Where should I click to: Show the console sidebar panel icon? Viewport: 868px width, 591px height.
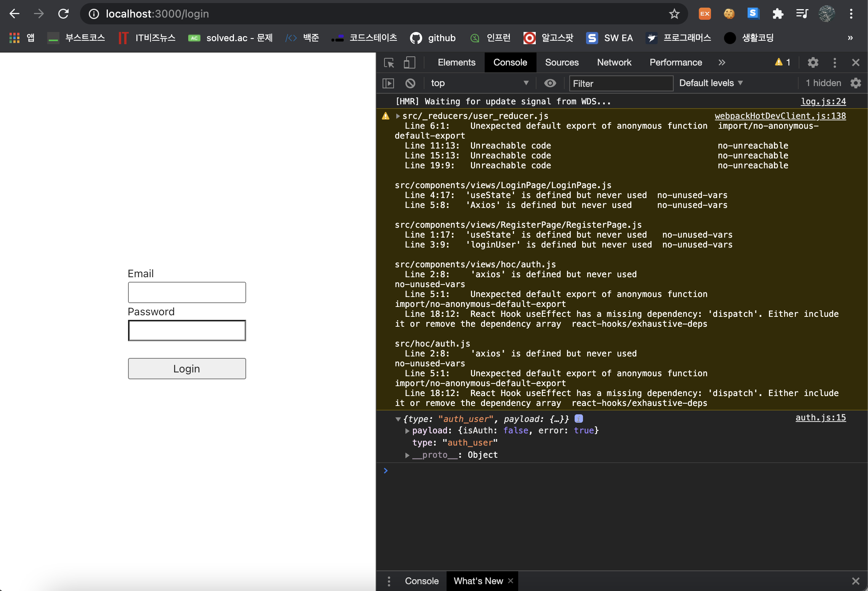(388, 83)
